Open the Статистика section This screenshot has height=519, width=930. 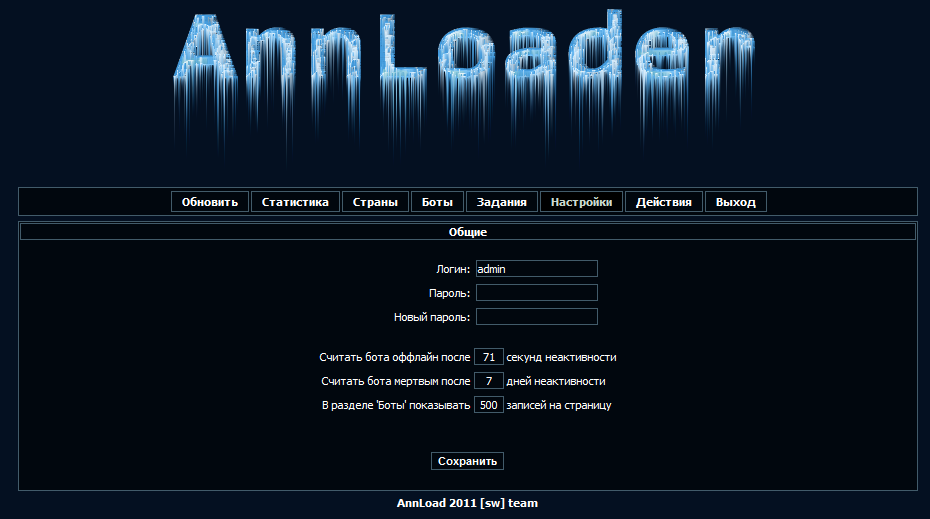click(295, 202)
